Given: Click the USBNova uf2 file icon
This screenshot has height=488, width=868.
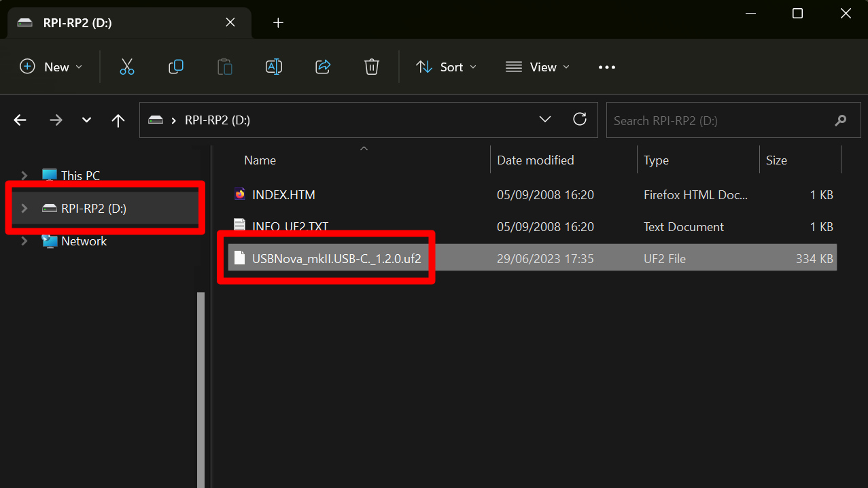Looking at the screenshot, I should tap(239, 258).
